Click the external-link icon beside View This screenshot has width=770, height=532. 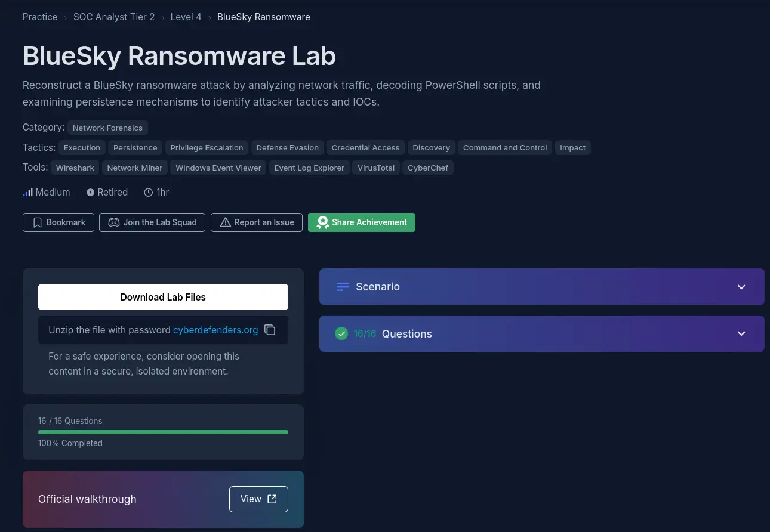click(x=272, y=499)
